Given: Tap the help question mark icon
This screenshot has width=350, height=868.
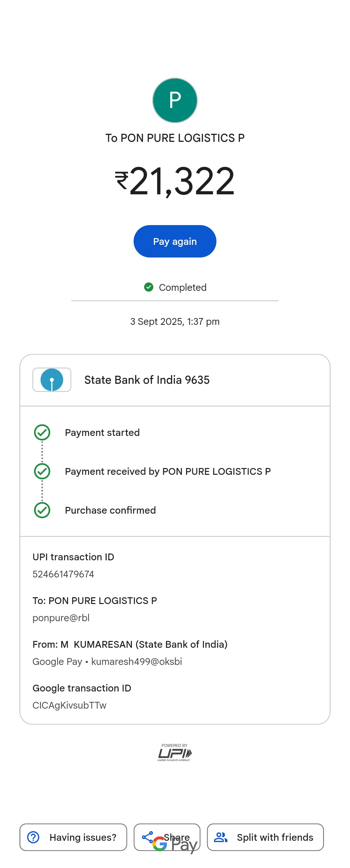Looking at the screenshot, I should click(33, 837).
